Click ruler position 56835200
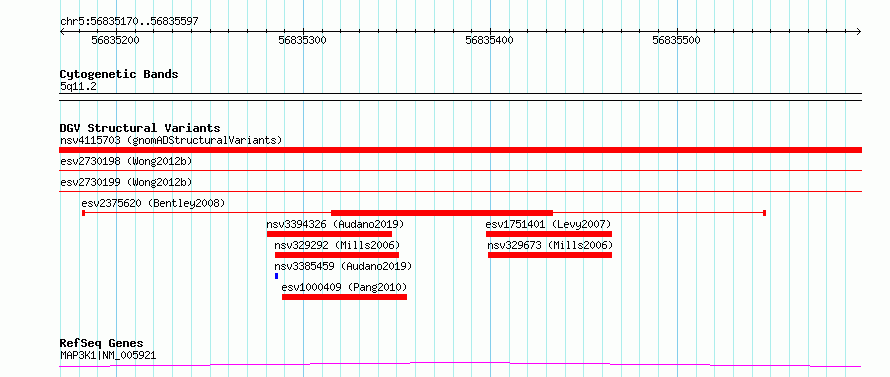The image size is (890, 377). 115,40
